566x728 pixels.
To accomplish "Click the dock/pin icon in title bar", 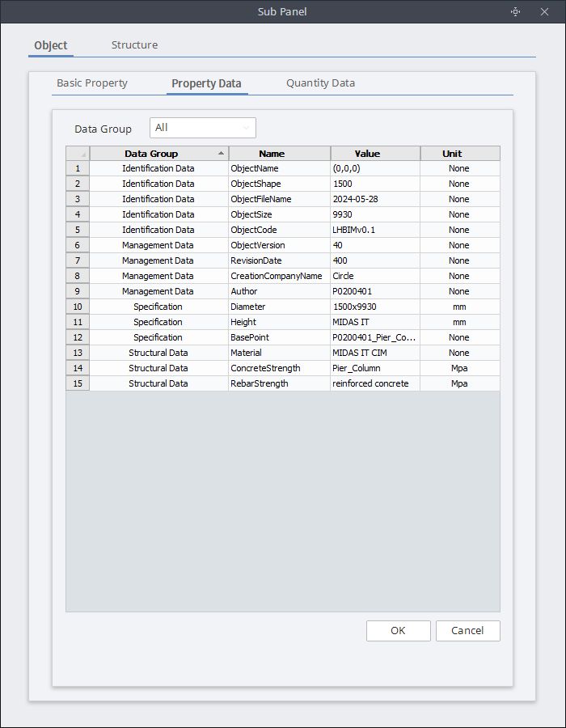I will click(516, 11).
